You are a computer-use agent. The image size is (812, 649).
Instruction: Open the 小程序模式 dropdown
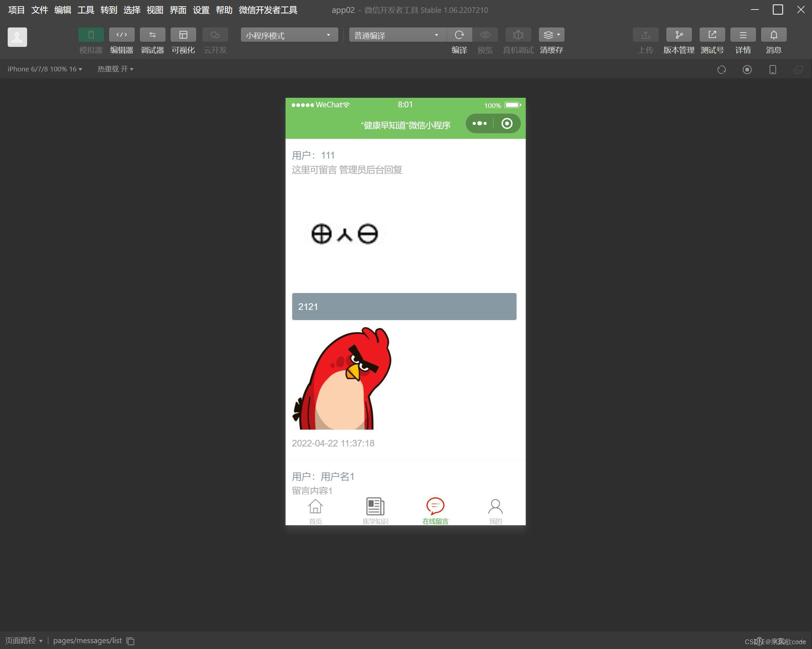click(289, 35)
